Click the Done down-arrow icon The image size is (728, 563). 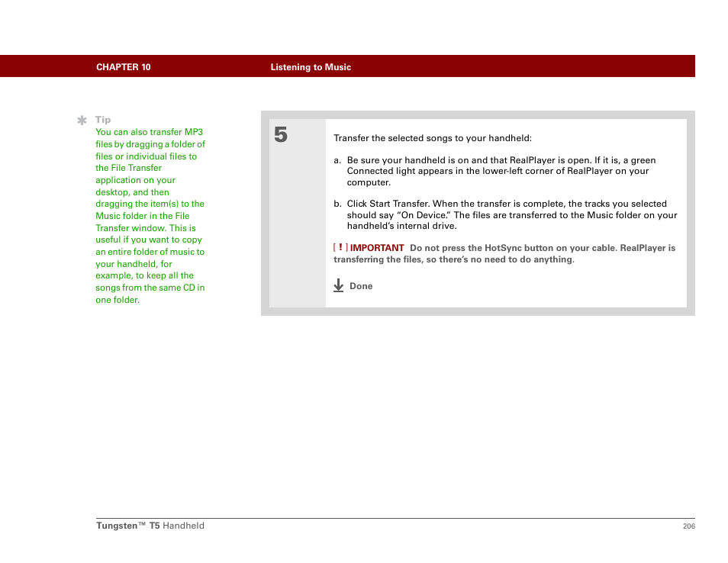point(339,285)
